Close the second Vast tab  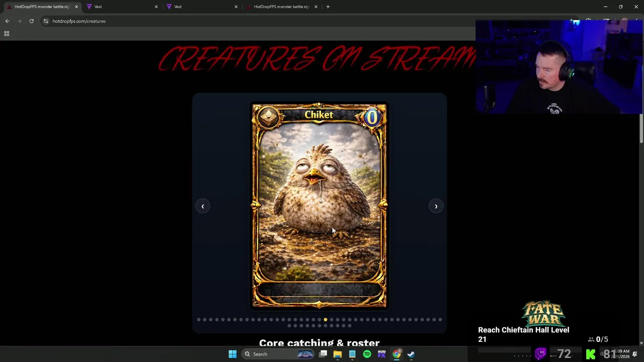tap(236, 7)
